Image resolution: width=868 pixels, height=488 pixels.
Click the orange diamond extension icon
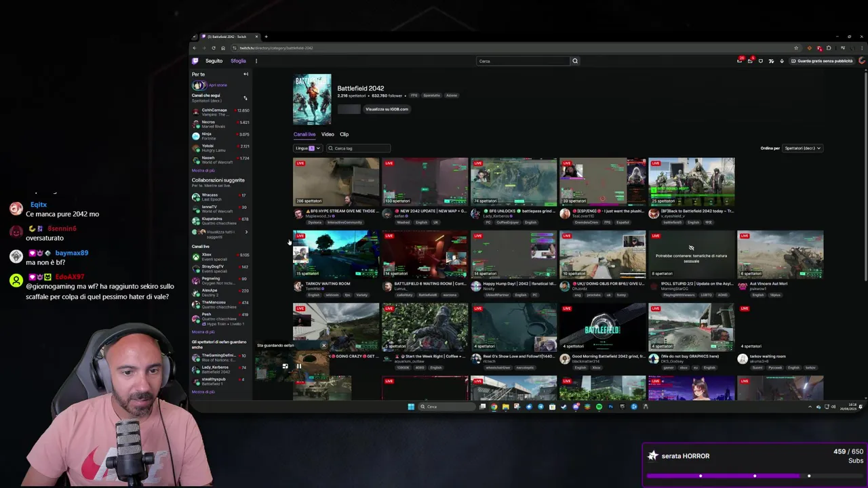click(x=809, y=48)
